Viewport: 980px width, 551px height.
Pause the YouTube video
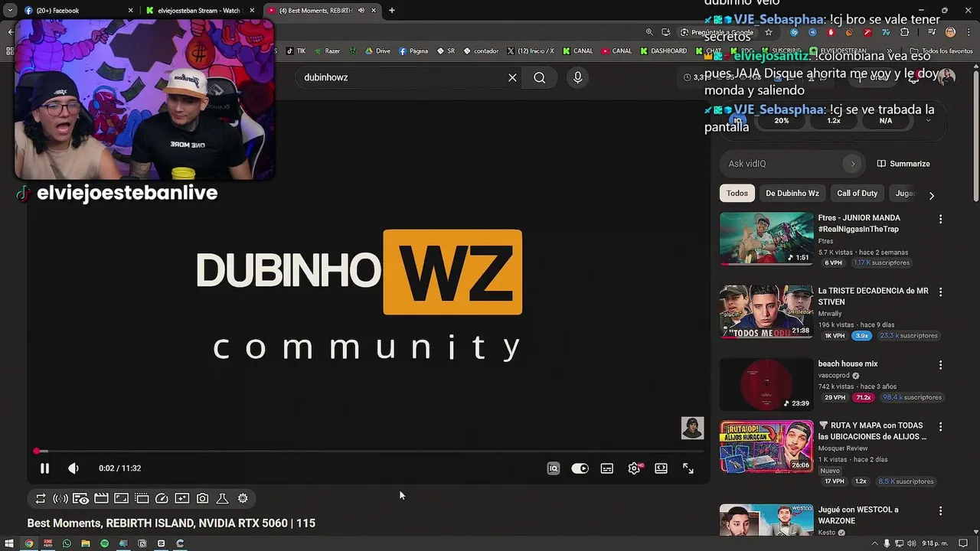[44, 468]
